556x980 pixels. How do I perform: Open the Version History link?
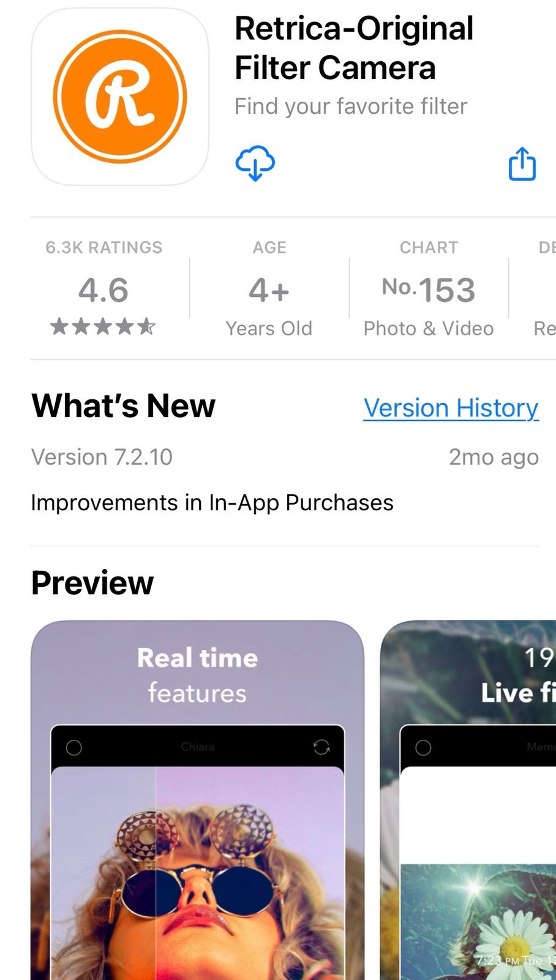[451, 408]
